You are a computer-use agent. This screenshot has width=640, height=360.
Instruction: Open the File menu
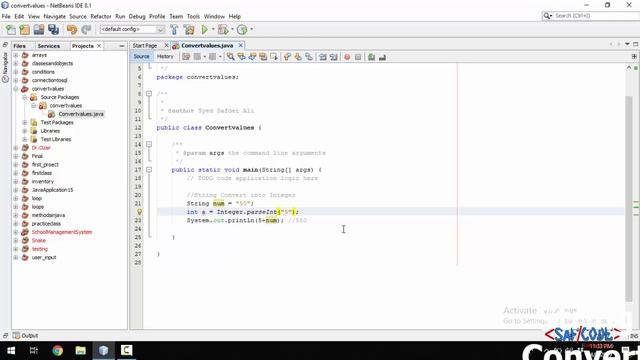[x=6, y=16]
